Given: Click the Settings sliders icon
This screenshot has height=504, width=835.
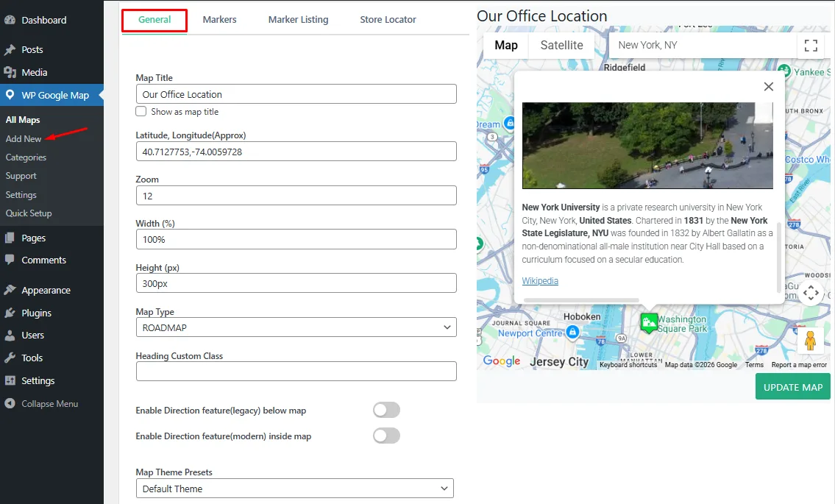Looking at the screenshot, I should coord(10,380).
